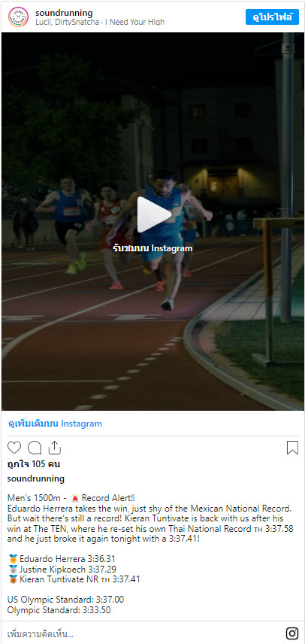Like the post with heart icon
This screenshot has width=305, height=644.
(x=14, y=448)
